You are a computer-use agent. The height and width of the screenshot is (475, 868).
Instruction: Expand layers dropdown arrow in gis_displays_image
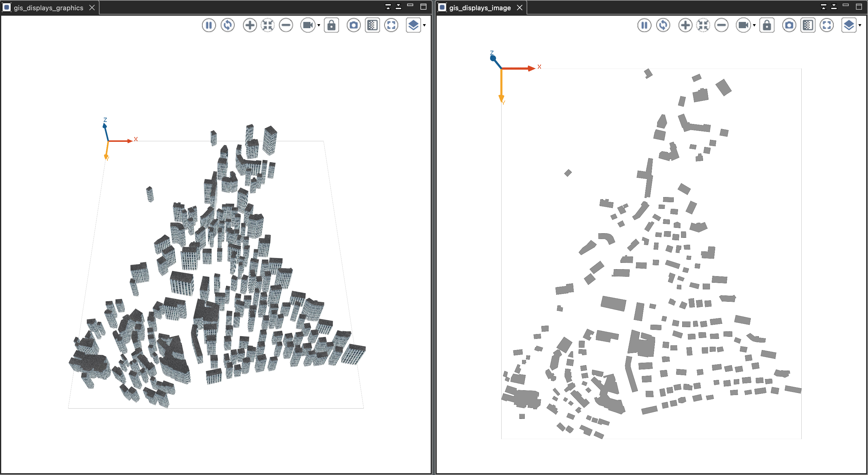(860, 25)
